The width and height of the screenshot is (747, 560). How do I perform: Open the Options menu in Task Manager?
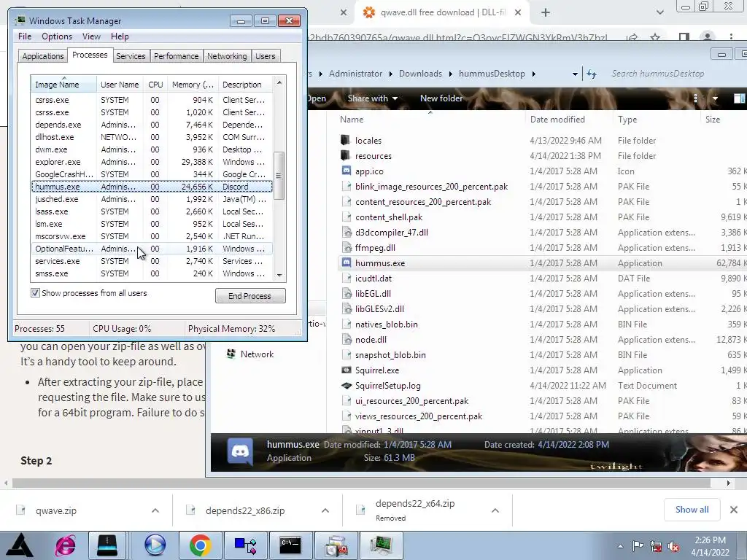57,36
